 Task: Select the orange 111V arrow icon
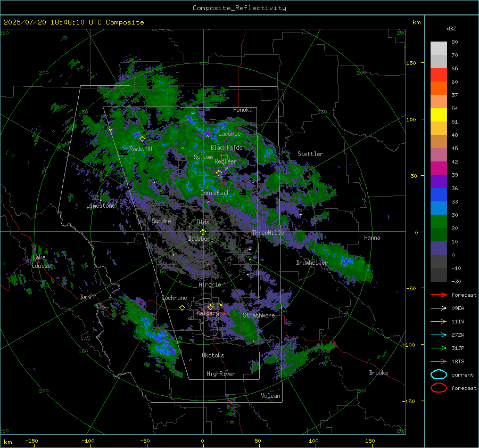pyautogui.click(x=439, y=321)
